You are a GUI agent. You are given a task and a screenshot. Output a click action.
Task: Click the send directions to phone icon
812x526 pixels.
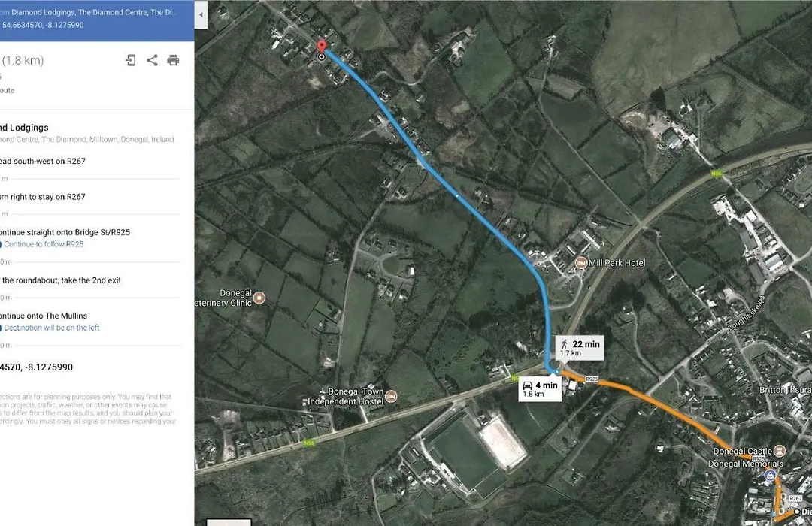pyautogui.click(x=131, y=61)
